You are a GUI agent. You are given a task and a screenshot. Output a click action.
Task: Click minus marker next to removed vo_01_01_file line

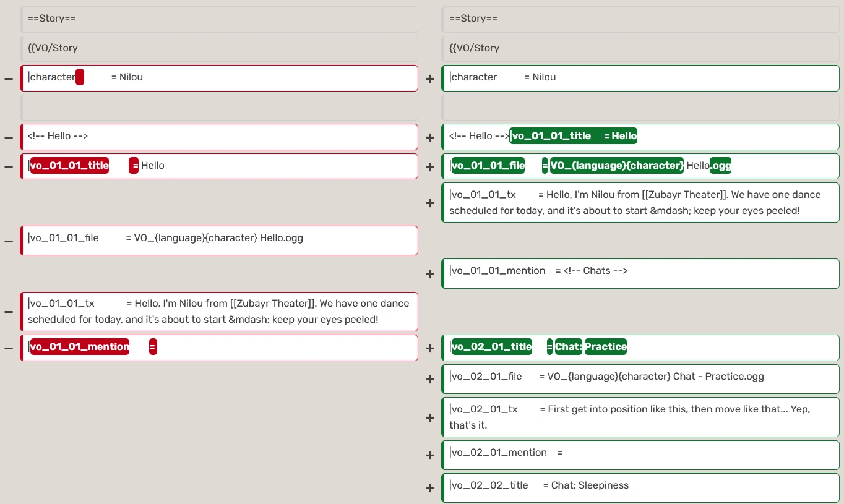coord(9,241)
